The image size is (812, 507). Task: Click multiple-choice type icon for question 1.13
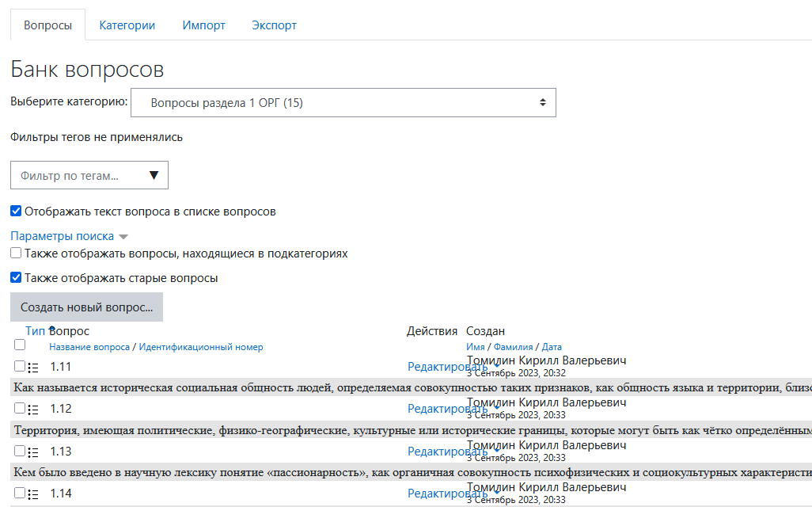click(33, 452)
